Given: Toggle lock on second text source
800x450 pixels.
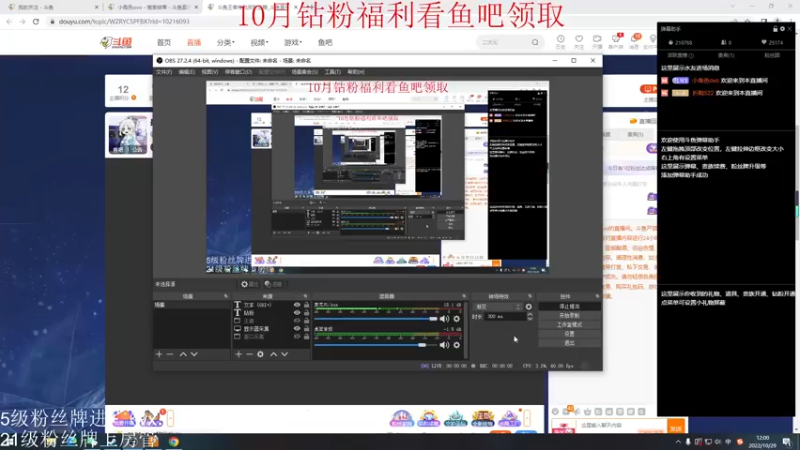Looking at the screenshot, I should click(307, 313).
